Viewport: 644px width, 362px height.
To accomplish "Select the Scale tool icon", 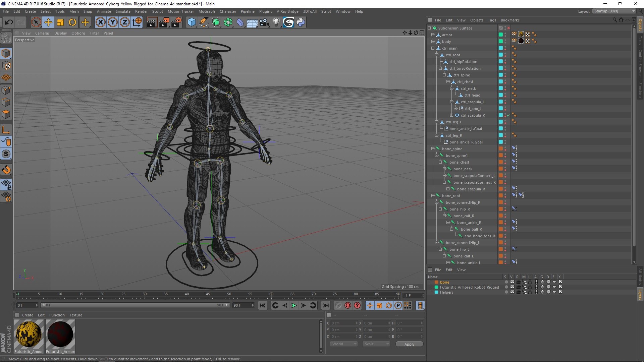I will point(60,22).
